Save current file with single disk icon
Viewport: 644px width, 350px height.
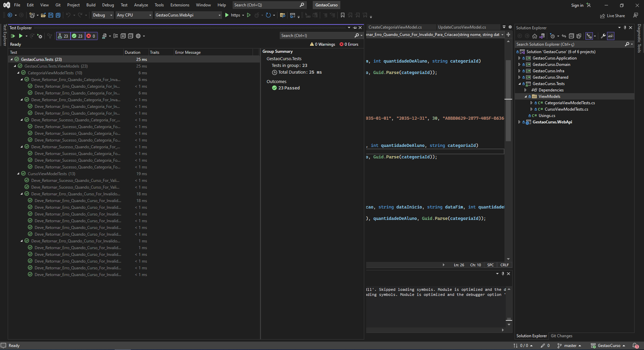[50, 15]
